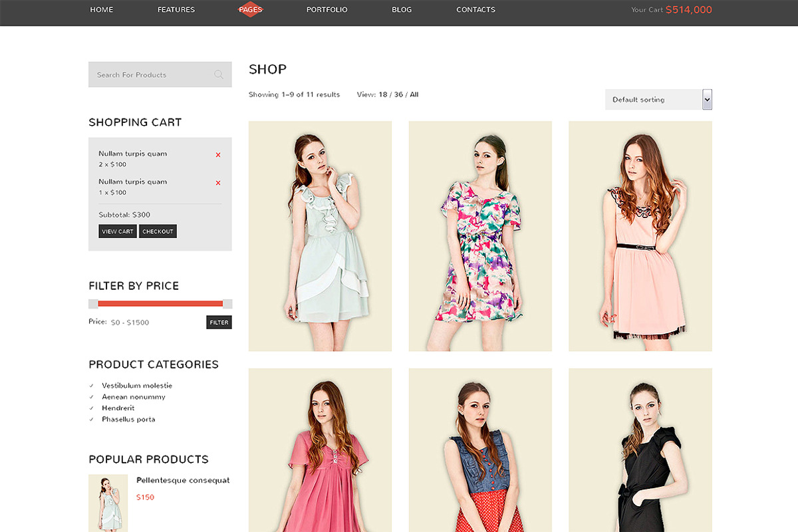Image resolution: width=798 pixels, height=532 pixels.
Task: Click the Showing 1–9 of 11 results text
Action: (294, 94)
